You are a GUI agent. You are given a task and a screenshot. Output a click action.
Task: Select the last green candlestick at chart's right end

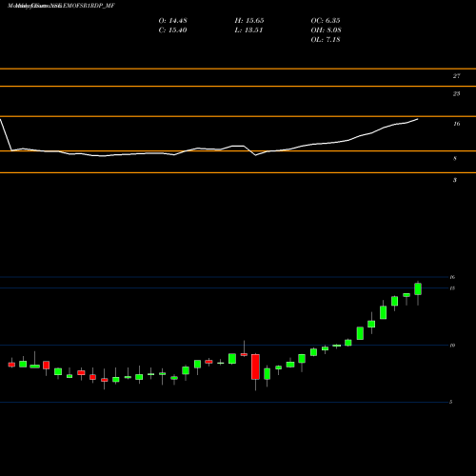pyautogui.click(x=418, y=289)
